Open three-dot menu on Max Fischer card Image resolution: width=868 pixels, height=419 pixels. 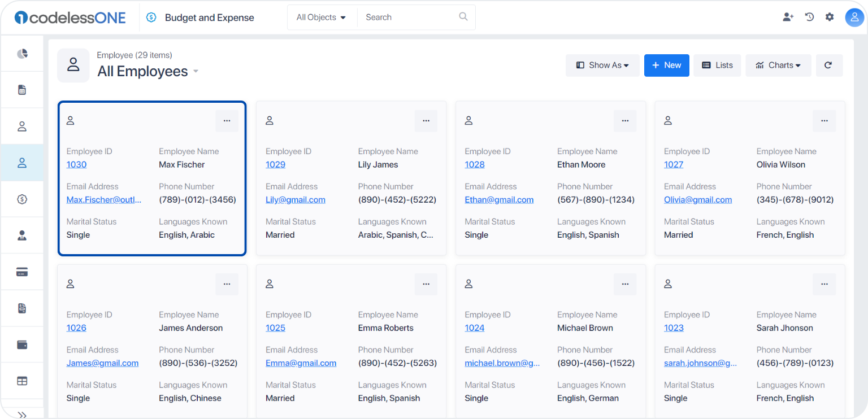tap(227, 121)
